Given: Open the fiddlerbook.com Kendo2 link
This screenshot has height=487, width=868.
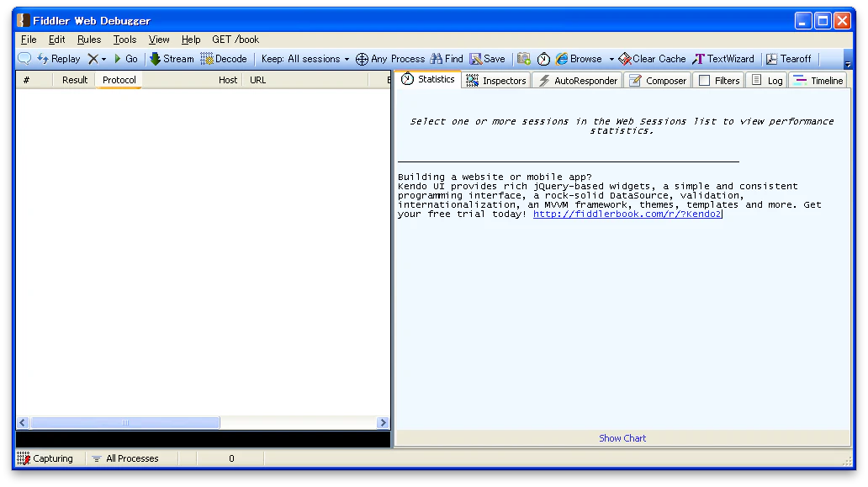Looking at the screenshot, I should (x=627, y=214).
